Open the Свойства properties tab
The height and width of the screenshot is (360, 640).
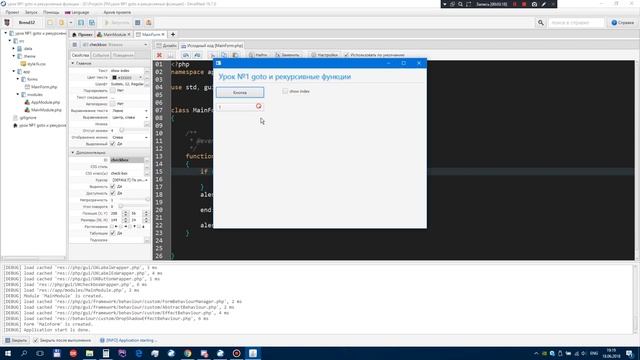(x=80, y=55)
